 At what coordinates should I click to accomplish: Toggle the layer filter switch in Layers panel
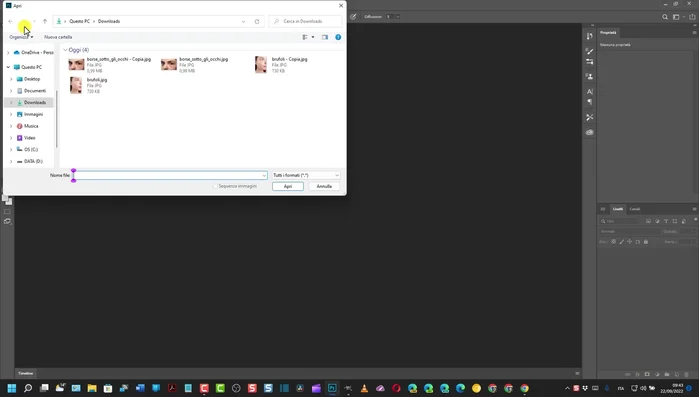695,220
